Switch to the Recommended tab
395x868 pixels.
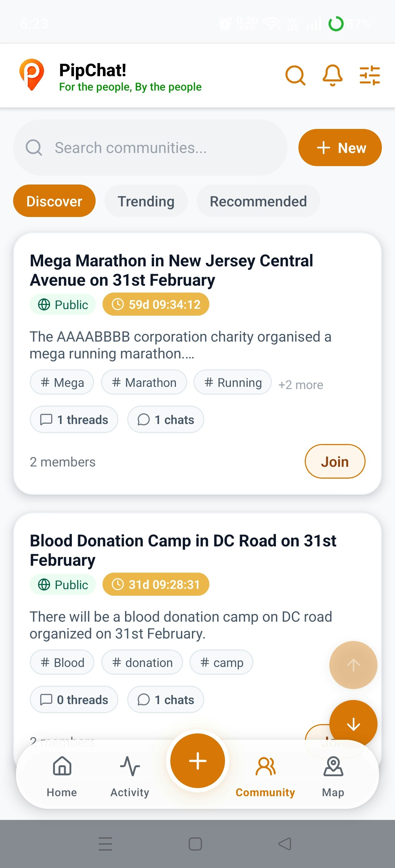pos(258,201)
